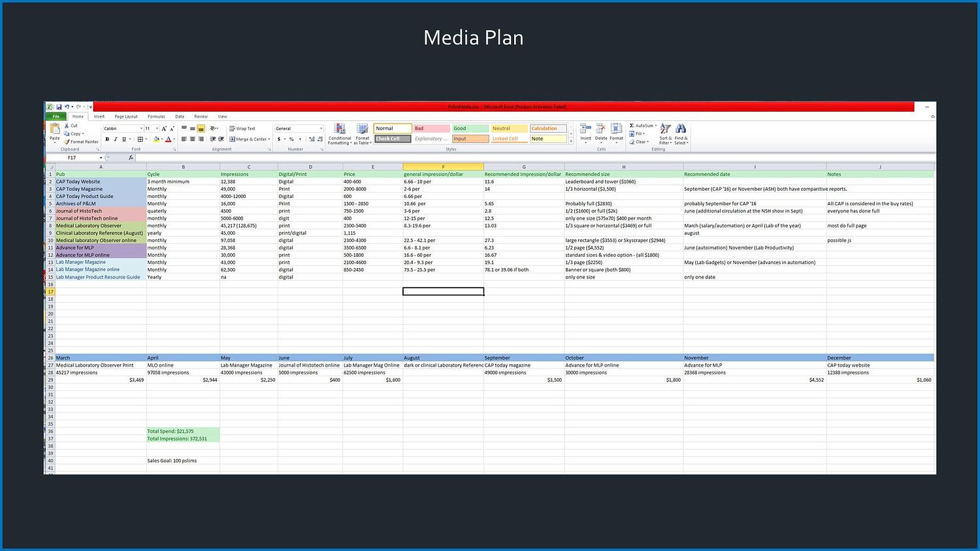Expand the cell Styles gallery
The height and width of the screenshot is (551, 980).
pyautogui.click(x=571, y=141)
